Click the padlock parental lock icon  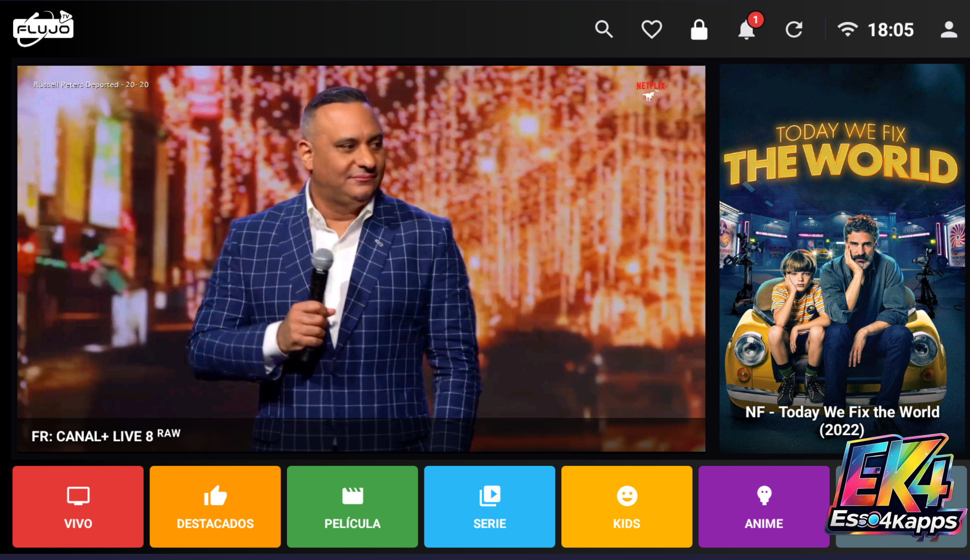(x=699, y=30)
